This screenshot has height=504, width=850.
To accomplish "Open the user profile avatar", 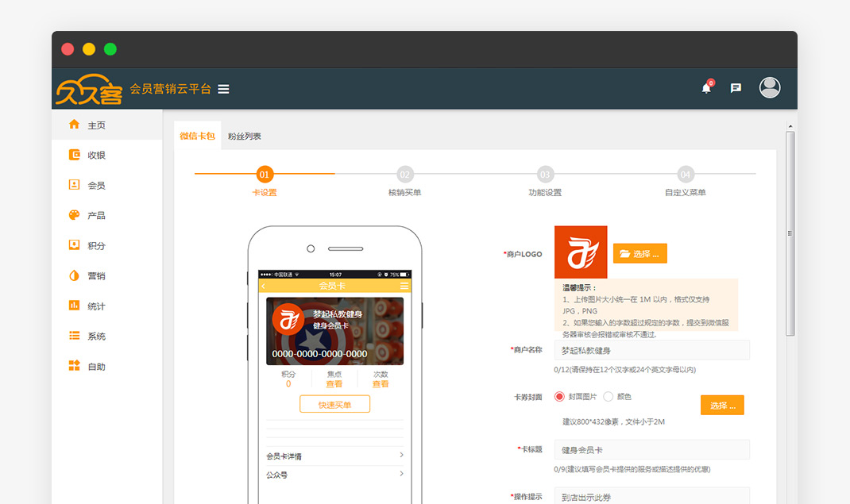I will point(769,87).
